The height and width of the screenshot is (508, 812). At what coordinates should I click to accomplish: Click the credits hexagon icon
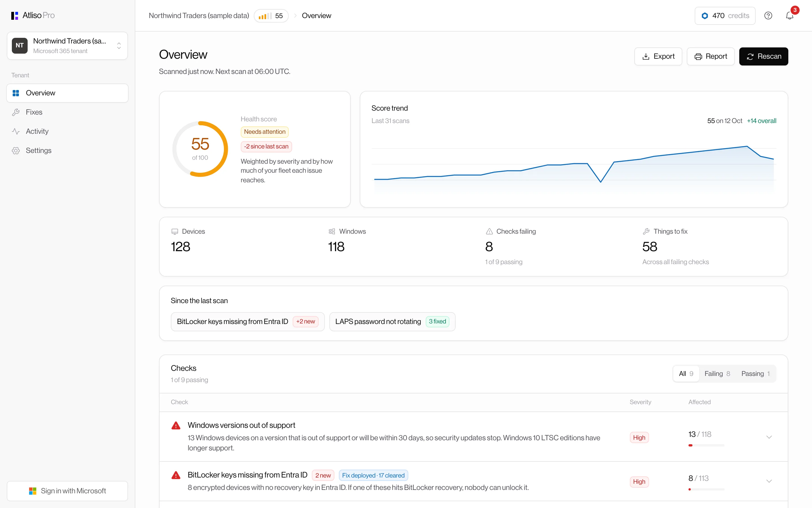705,16
